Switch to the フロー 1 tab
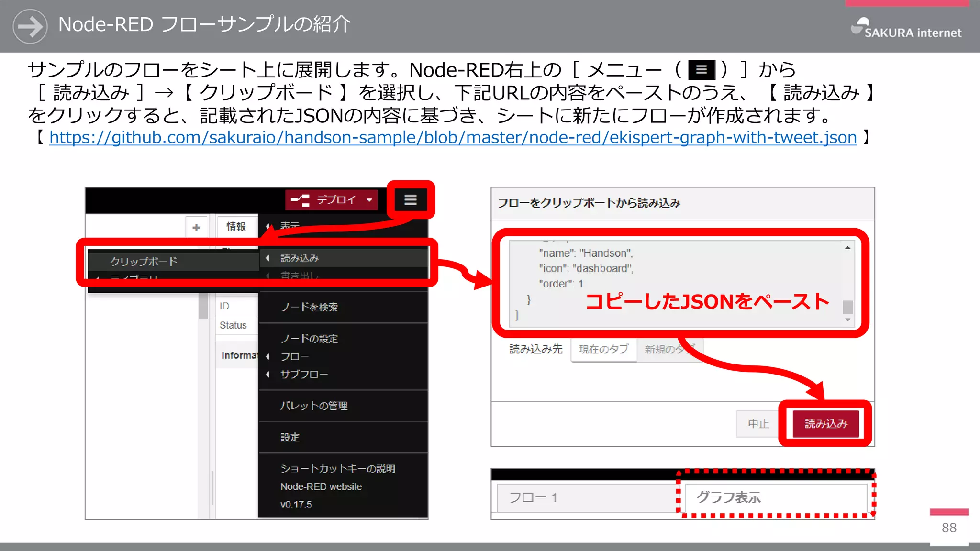 586,497
